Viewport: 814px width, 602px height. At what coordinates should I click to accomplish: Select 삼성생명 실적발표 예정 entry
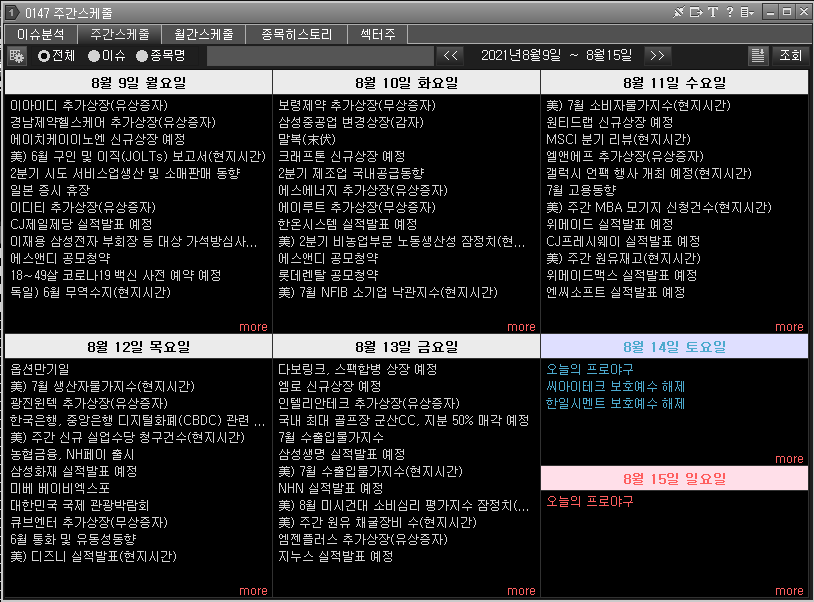pyautogui.click(x=342, y=455)
